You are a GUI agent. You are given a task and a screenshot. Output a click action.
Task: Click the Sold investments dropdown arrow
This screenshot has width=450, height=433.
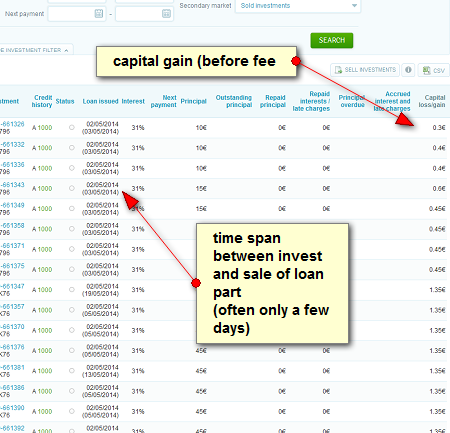tap(354, 6)
